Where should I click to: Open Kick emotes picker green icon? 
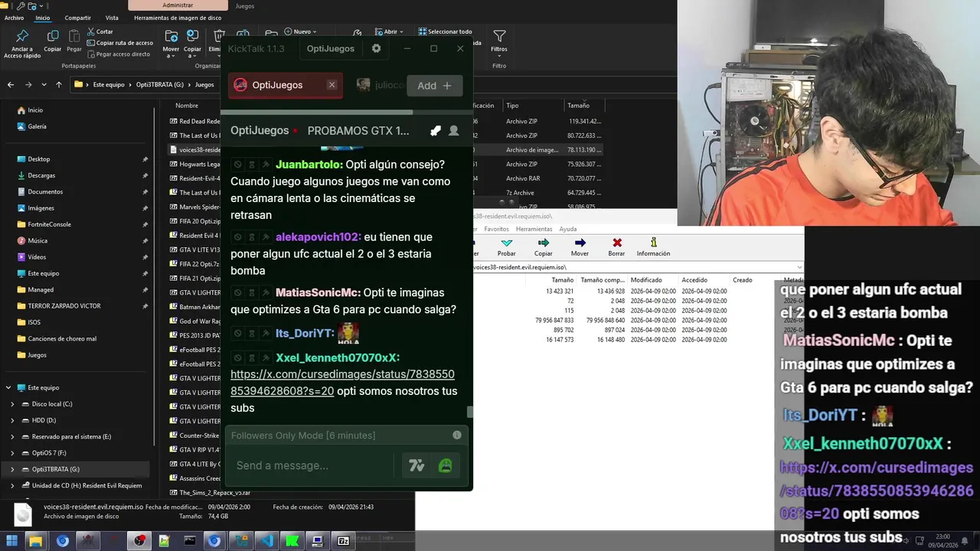tap(445, 465)
